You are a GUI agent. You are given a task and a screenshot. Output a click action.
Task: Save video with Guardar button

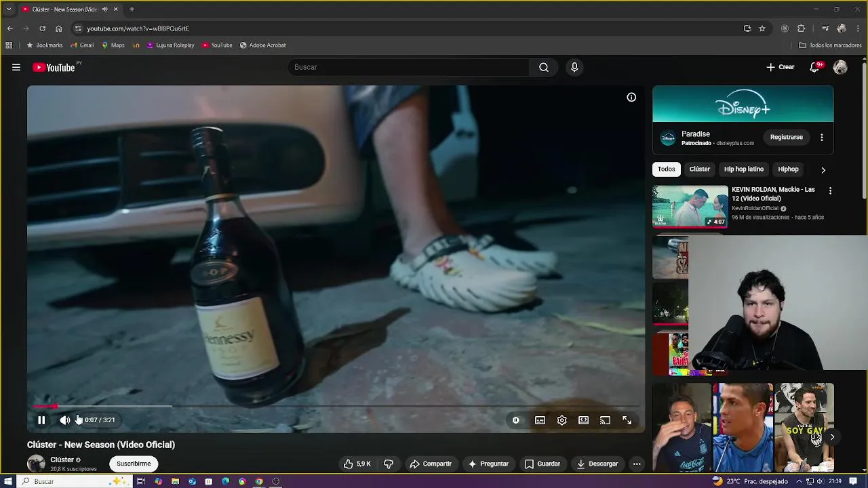(x=542, y=464)
